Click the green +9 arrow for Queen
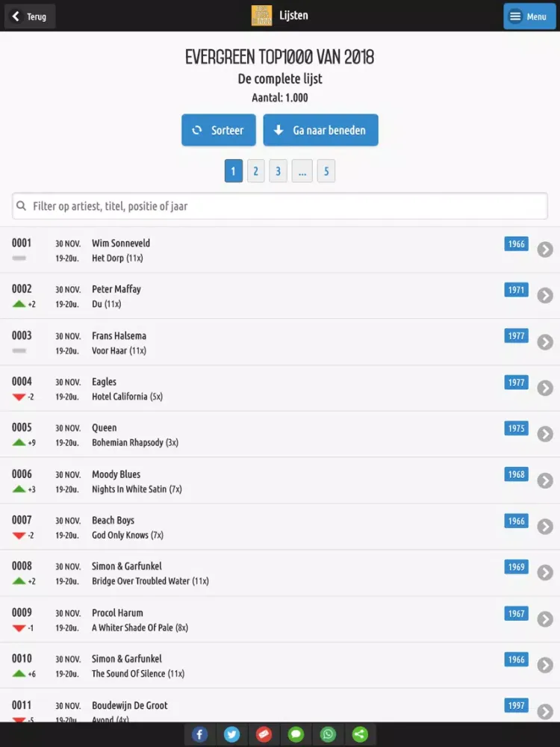560x747 pixels. point(19,442)
